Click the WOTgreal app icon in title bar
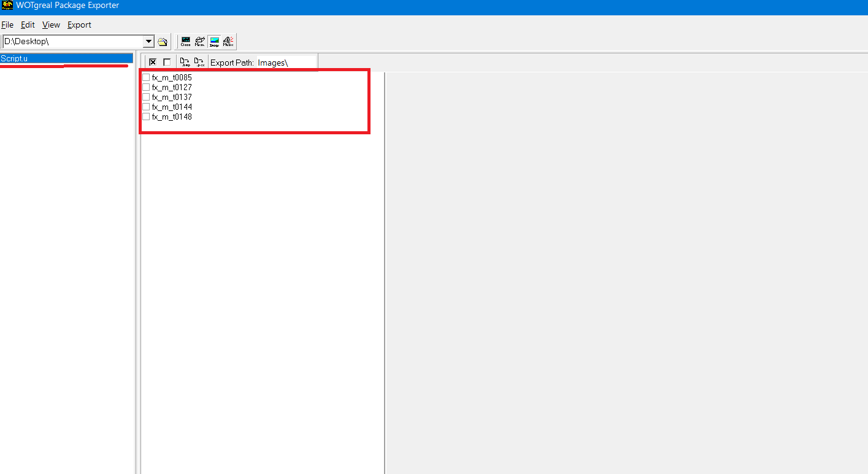868x474 pixels. pyautogui.click(x=8, y=6)
